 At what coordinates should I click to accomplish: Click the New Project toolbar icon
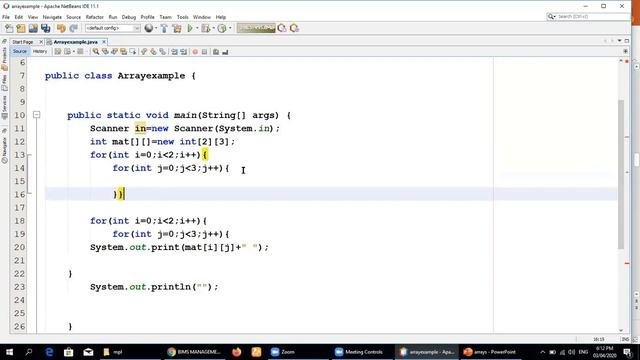(x=21, y=28)
